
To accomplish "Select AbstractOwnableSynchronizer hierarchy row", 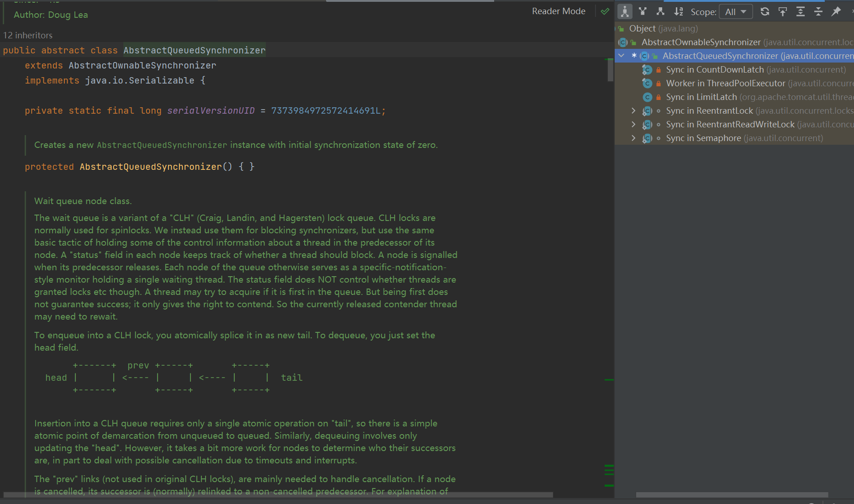I will click(x=734, y=42).
